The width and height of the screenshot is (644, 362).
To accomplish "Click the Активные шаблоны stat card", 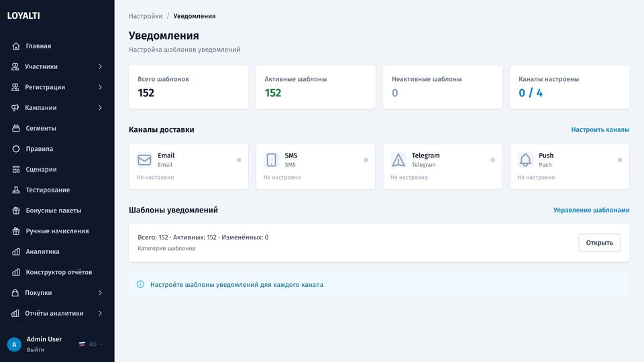I will [315, 87].
